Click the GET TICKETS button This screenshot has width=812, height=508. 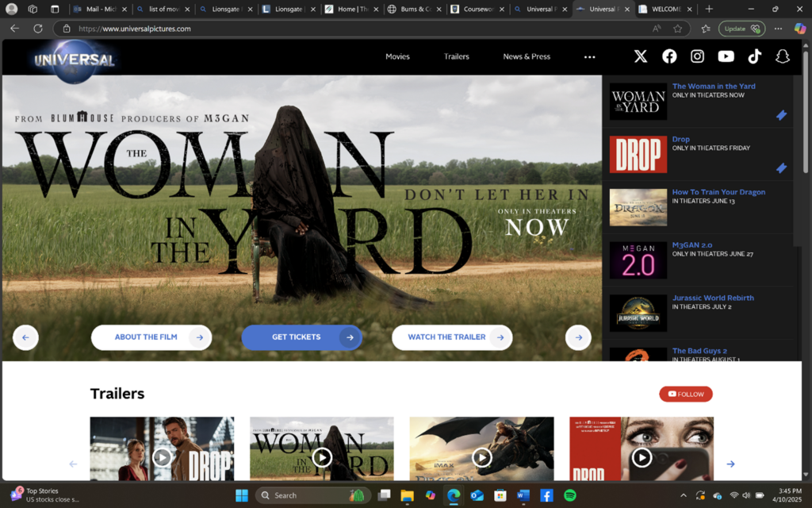[x=301, y=337]
